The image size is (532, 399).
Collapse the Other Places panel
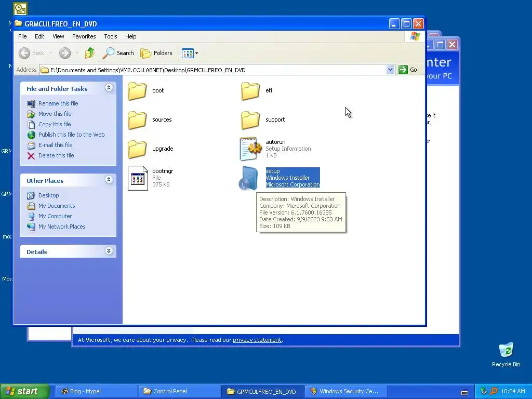coord(109,180)
